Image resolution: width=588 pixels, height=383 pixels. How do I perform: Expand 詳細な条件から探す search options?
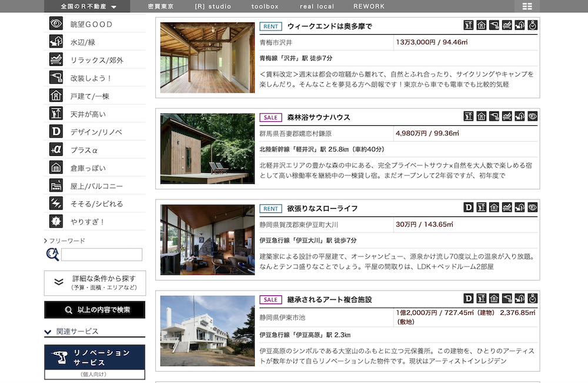pyautogui.click(x=95, y=283)
